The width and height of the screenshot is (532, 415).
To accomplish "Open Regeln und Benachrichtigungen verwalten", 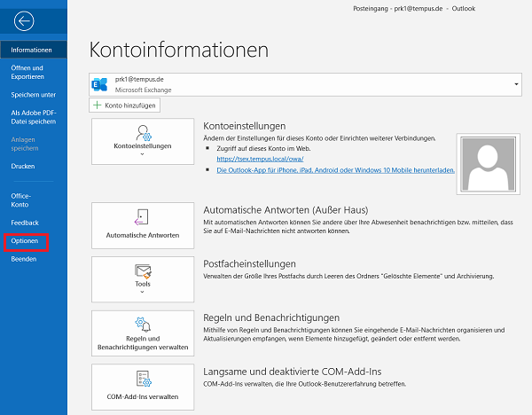I will click(x=143, y=333).
